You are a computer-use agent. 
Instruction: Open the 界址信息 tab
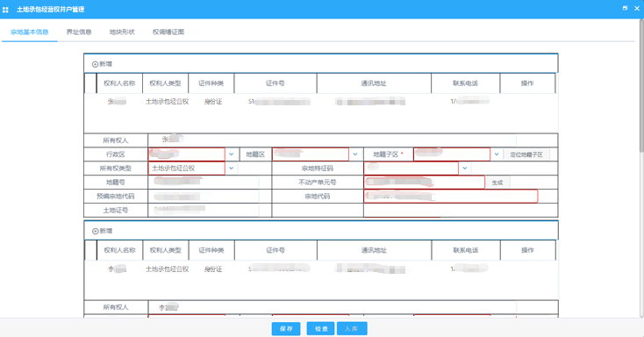79,32
